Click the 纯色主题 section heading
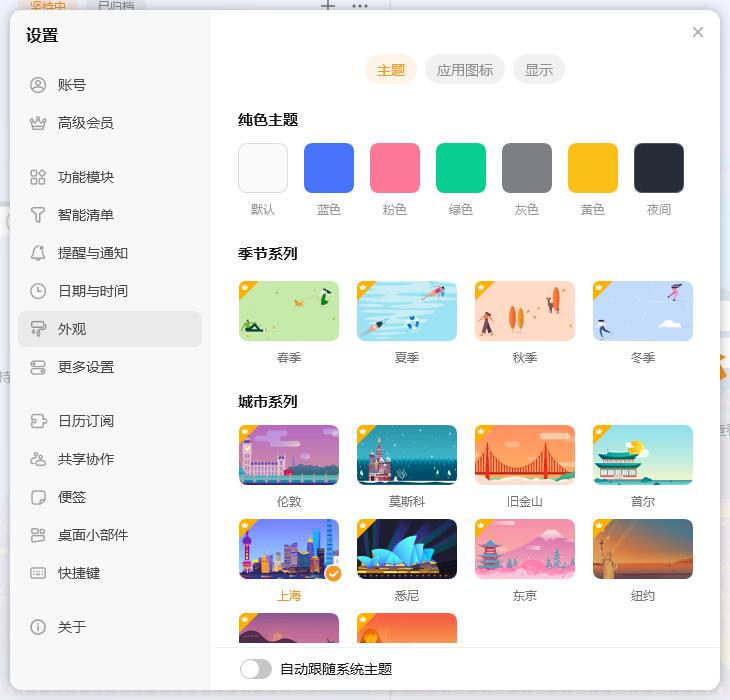This screenshot has width=730, height=700. (x=268, y=120)
